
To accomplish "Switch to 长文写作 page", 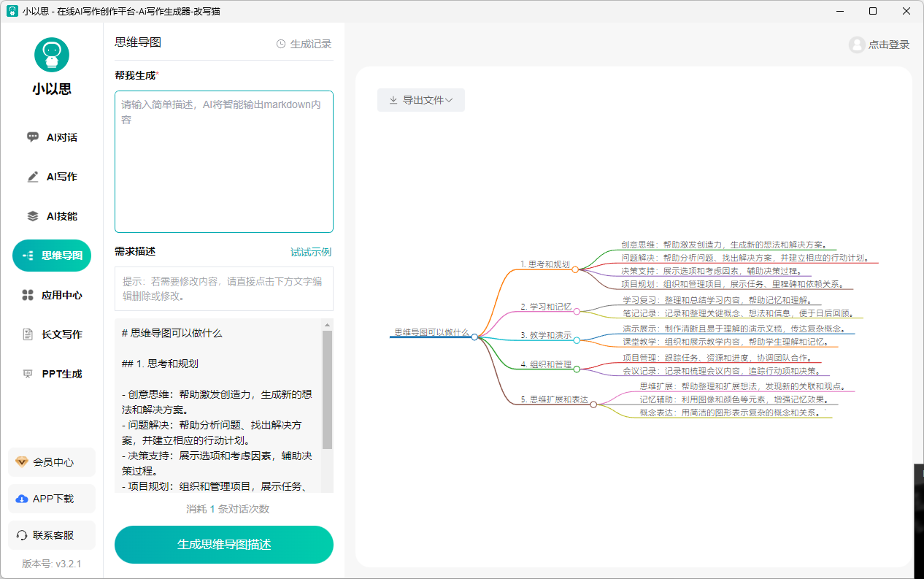I will (52, 334).
